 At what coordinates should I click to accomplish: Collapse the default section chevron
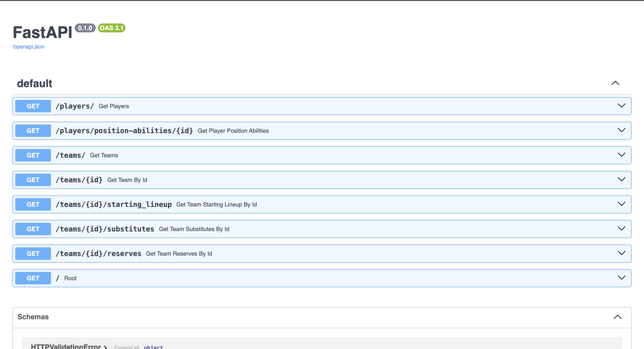point(615,83)
